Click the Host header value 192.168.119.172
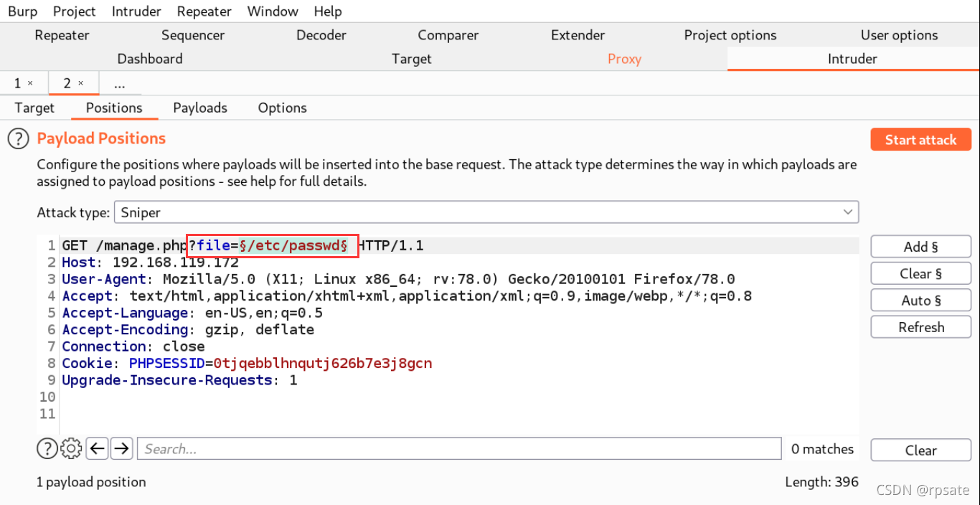This screenshot has width=980, height=505. pos(176,263)
